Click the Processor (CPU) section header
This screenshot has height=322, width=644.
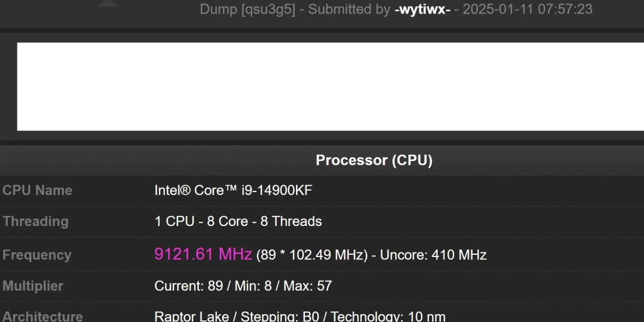(374, 160)
